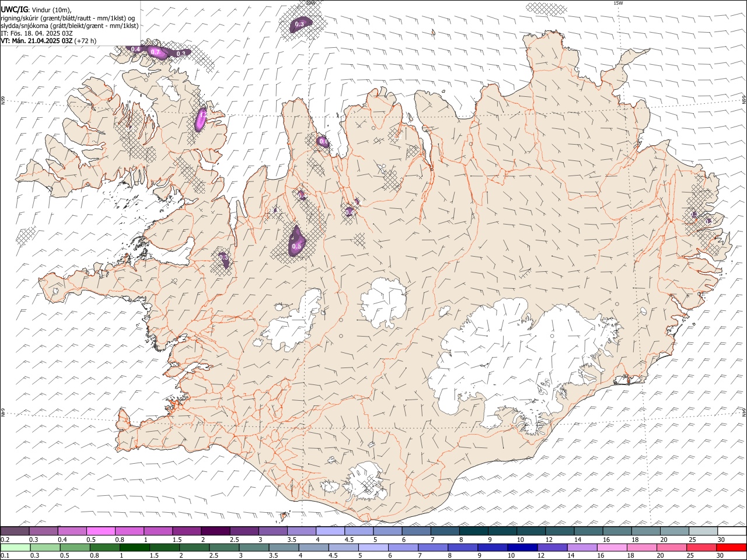Click the 'slydda/snjókoma' legend description line
747x560 pixels.
tap(69, 26)
